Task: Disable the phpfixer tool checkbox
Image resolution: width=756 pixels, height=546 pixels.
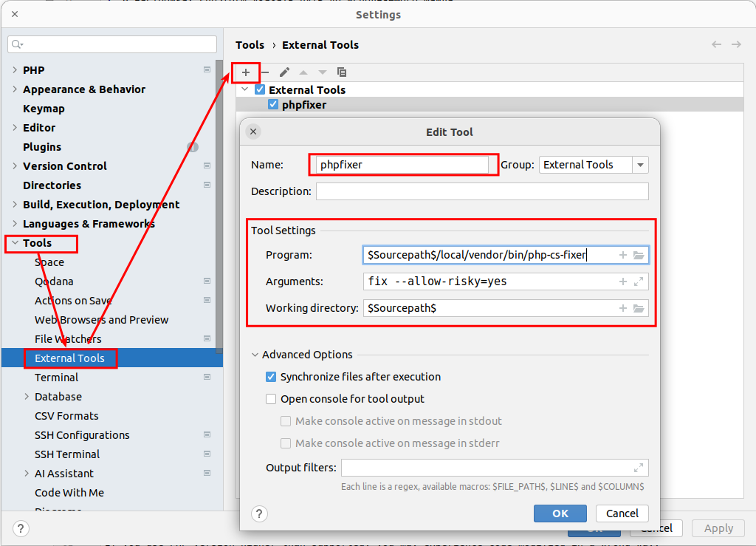Action: point(273,104)
